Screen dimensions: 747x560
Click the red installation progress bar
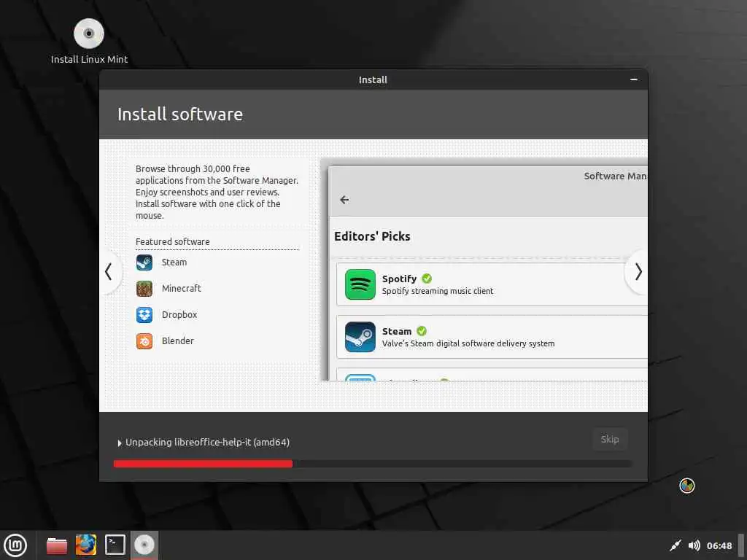point(203,464)
